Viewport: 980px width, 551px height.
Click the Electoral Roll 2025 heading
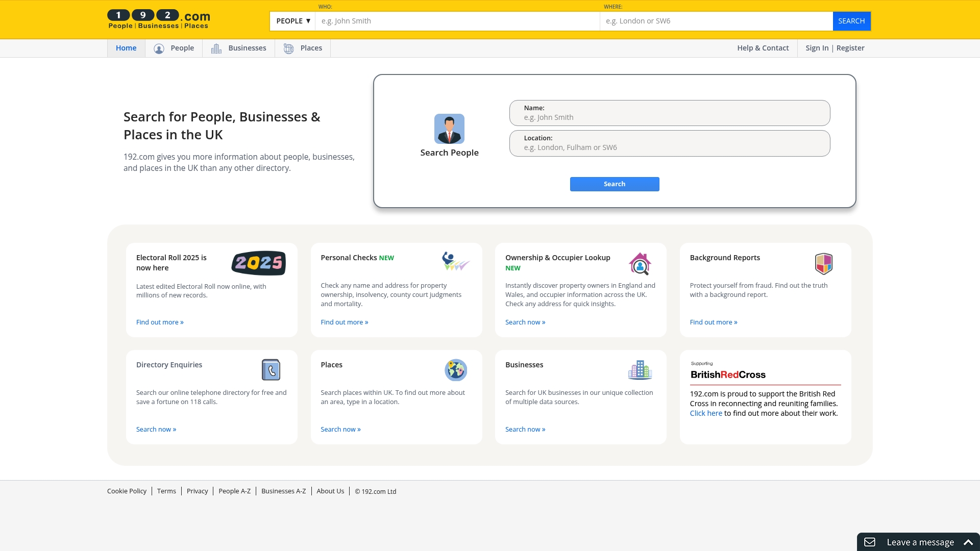point(171,263)
